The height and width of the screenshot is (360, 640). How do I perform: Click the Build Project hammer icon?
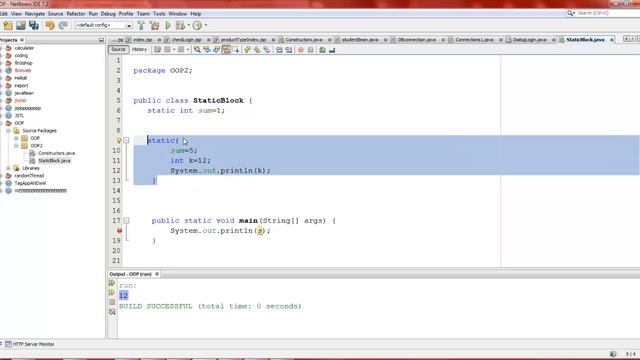coord(141,25)
